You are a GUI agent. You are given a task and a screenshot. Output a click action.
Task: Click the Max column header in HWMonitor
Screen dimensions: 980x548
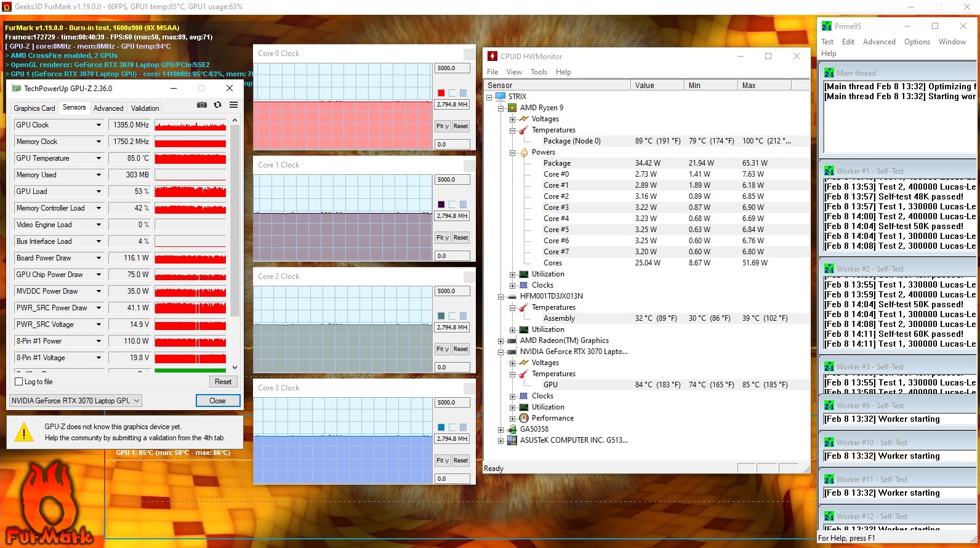[x=764, y=86]
